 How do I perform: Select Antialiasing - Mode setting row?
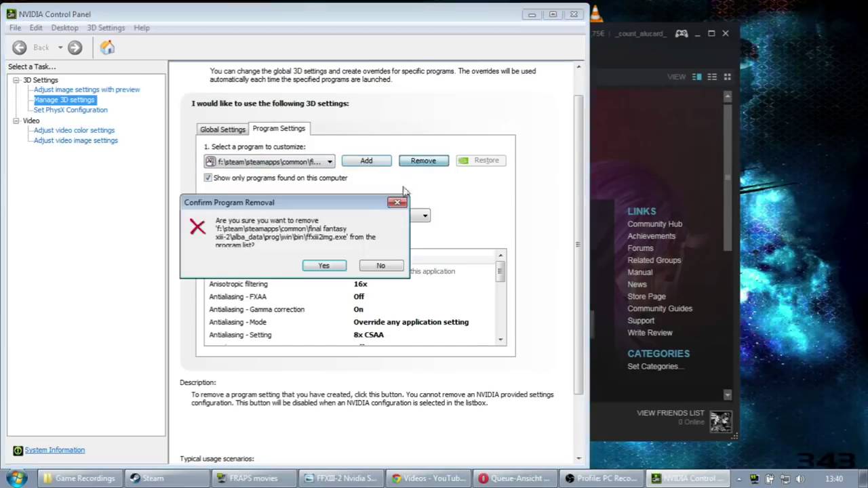click(351, 322)
